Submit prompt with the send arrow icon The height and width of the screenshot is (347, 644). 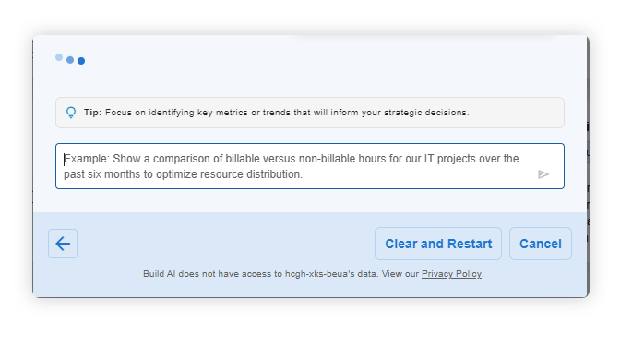coord(543,174)
